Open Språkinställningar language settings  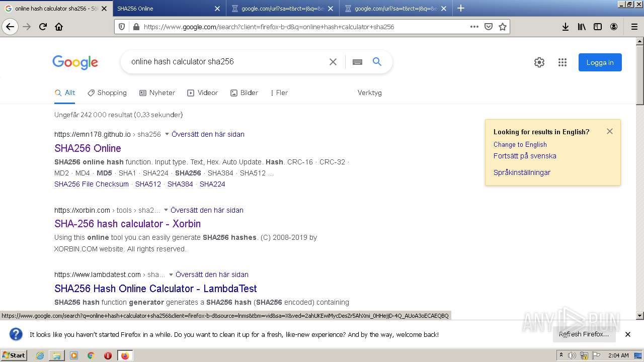pyautogui.click(x=522, y=172)
